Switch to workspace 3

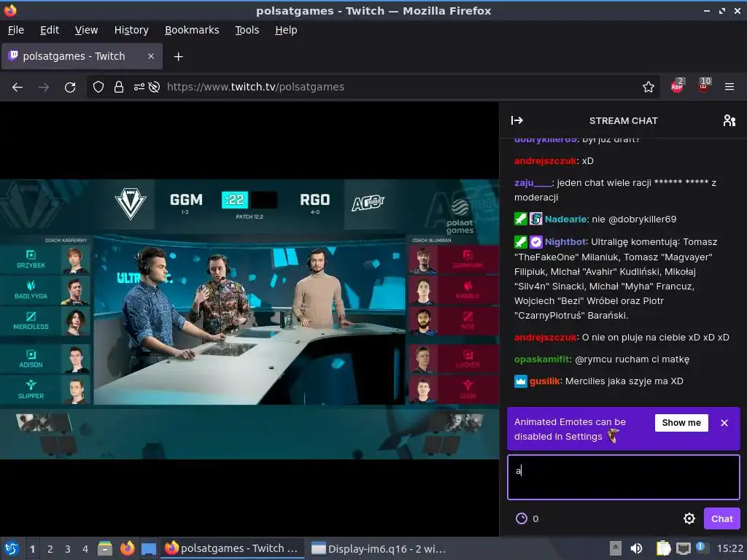pyautogui.click(x=68, y=549)
